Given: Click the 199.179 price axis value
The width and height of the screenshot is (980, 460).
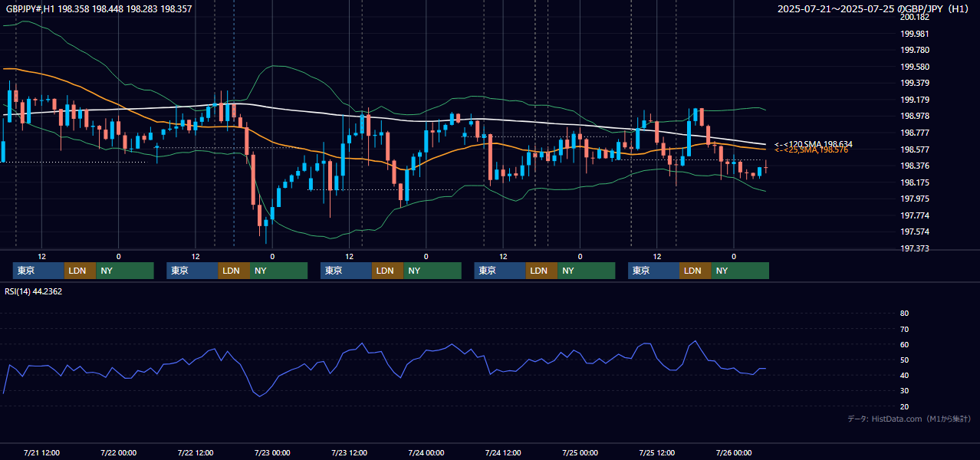Looking at the screenshot, I should (x=914, y=100).
